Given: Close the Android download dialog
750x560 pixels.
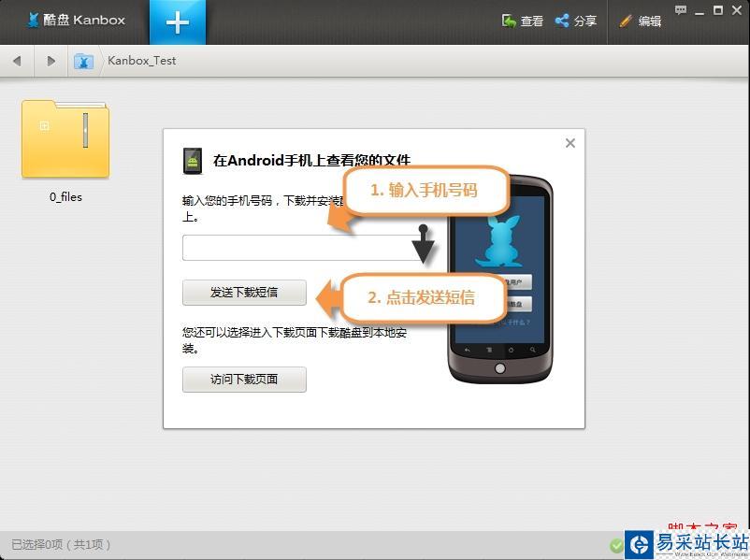Looking at the screenshot, I should tap(570, 143).
